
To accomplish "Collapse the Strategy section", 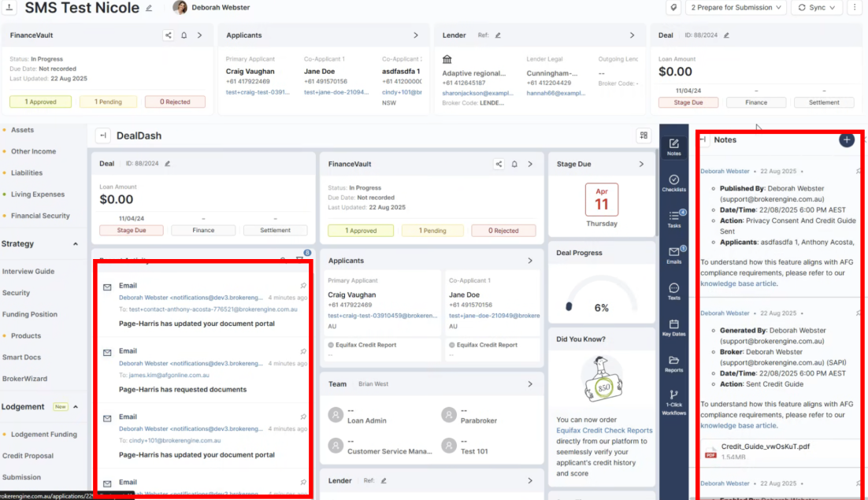I will click(x=76, y=244).
